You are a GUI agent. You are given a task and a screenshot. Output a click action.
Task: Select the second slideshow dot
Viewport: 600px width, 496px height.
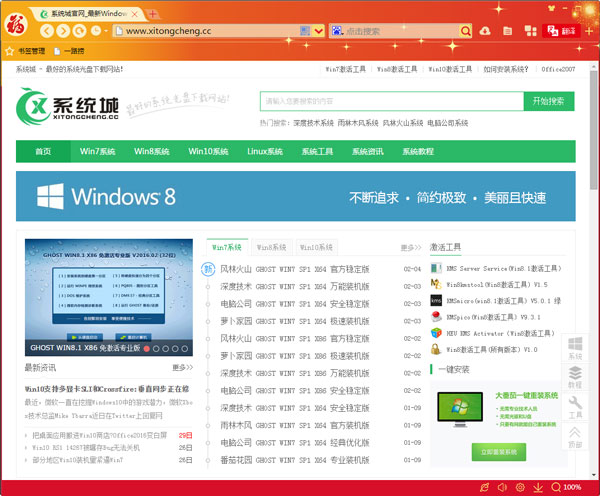click(x=156, y=349)
